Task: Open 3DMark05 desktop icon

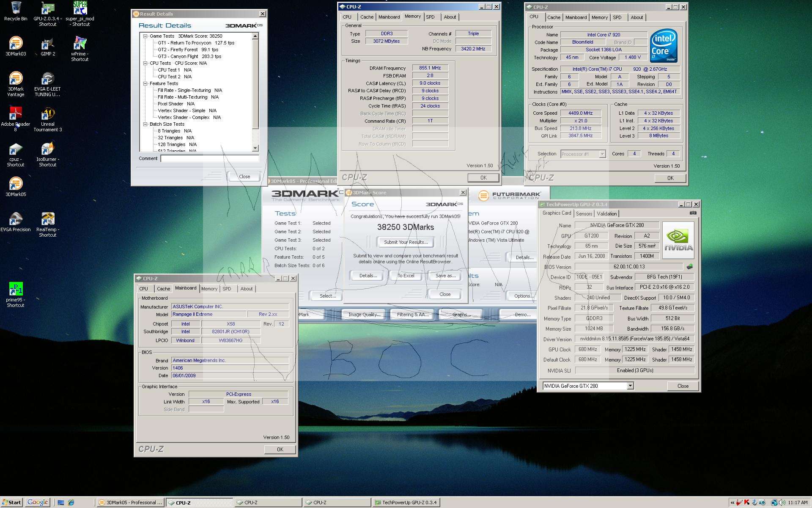Action: coord(16,187)
